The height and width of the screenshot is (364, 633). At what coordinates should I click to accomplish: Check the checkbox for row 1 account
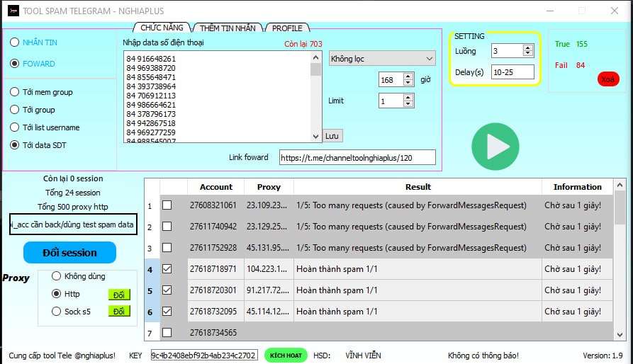click(167, 205)
